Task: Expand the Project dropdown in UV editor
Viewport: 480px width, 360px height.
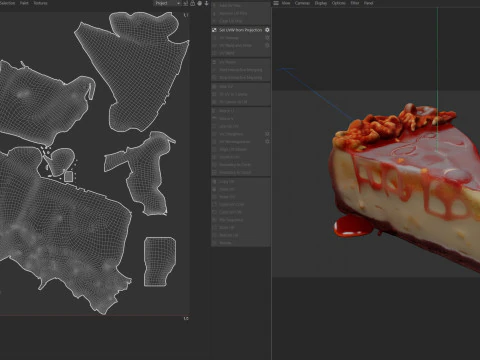Action: coord(167,3)
